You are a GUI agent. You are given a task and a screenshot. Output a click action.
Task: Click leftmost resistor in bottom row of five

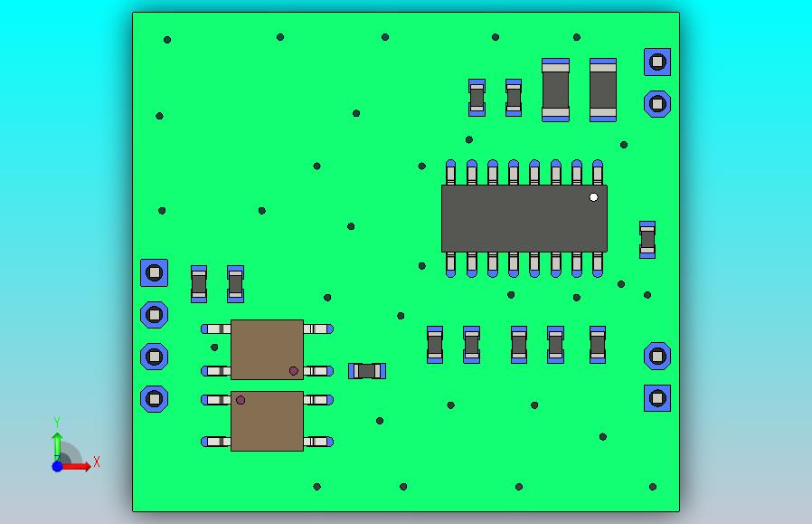[435, 345]
